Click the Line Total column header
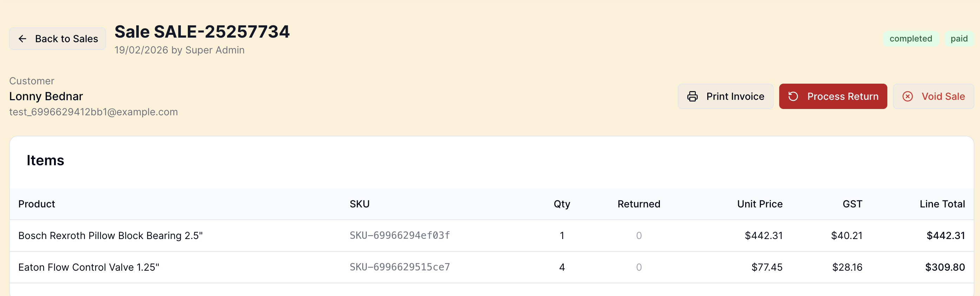This screenshot has height=296, width=980. 942,204
